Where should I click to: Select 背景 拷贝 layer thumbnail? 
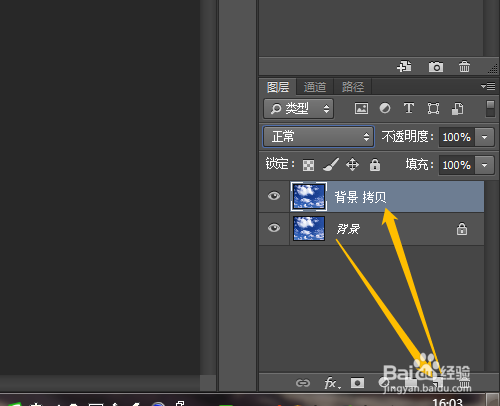pyautogui.click(x=309, y=197)
